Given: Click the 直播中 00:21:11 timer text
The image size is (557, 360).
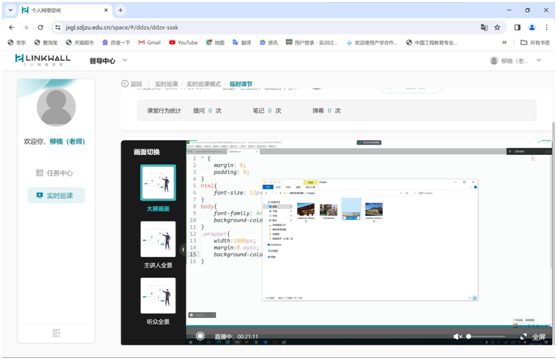Looking at the screenshot, I should point(236,337).
